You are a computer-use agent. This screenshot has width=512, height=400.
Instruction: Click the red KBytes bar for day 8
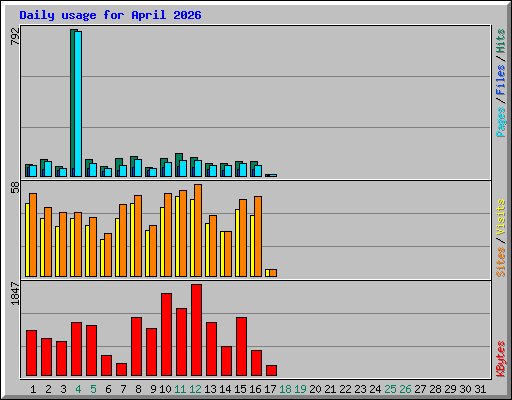point(136,347)
